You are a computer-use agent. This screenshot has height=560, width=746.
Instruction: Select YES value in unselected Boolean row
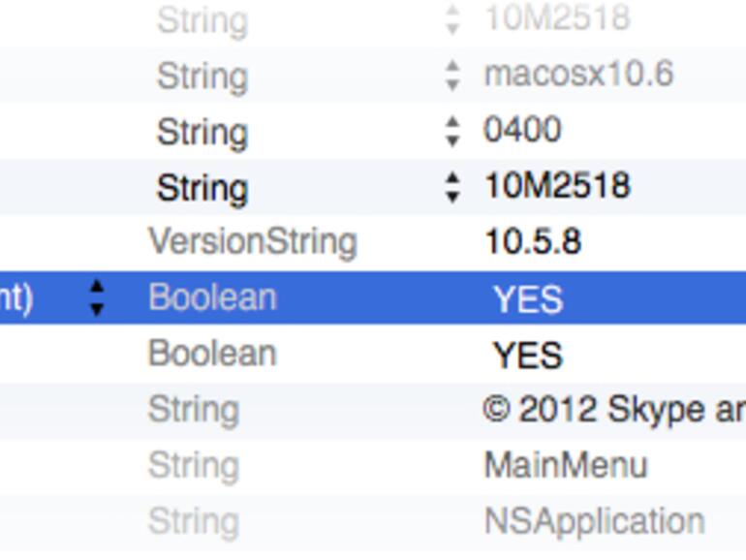click(x=528, y=356)
